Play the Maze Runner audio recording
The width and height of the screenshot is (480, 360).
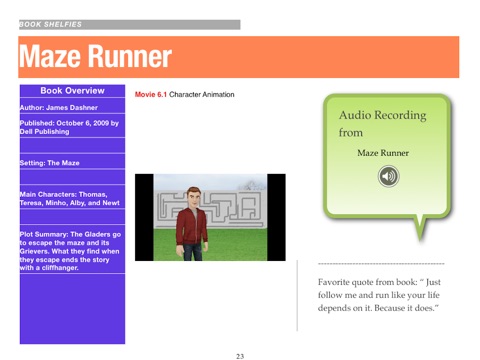(x=388, y=176)
